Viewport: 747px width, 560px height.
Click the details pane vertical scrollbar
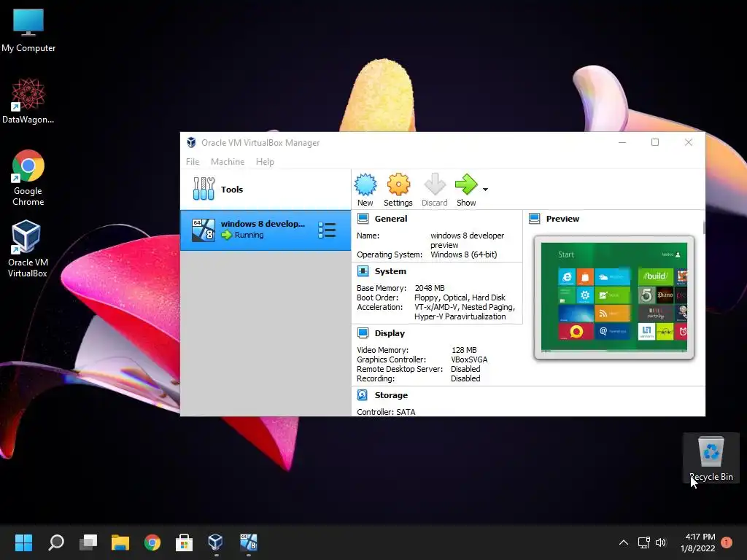coord(703,227)
